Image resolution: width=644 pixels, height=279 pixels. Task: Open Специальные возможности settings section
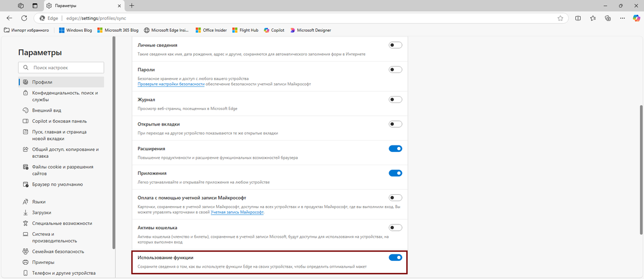(x=61, y=223)
